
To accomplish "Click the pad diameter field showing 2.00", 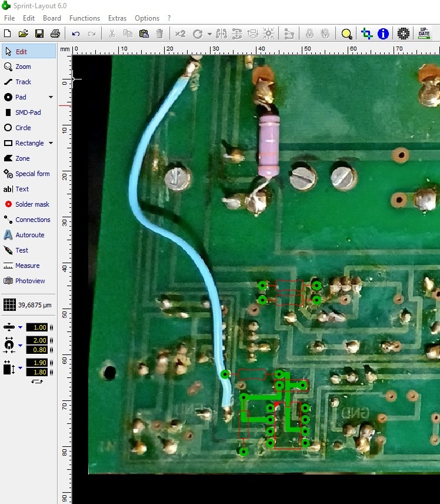I will [37, 340].
